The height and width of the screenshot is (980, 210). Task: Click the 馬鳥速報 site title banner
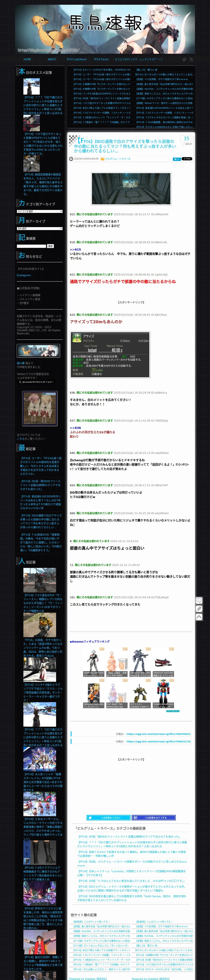pyautogui.click(x=105, y=29)
